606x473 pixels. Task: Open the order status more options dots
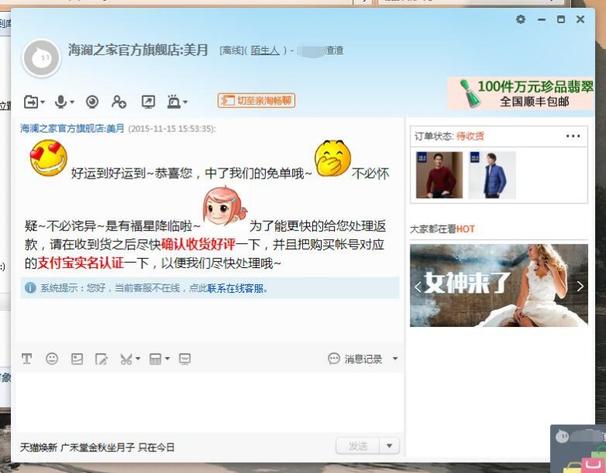[x=573, y=136]
